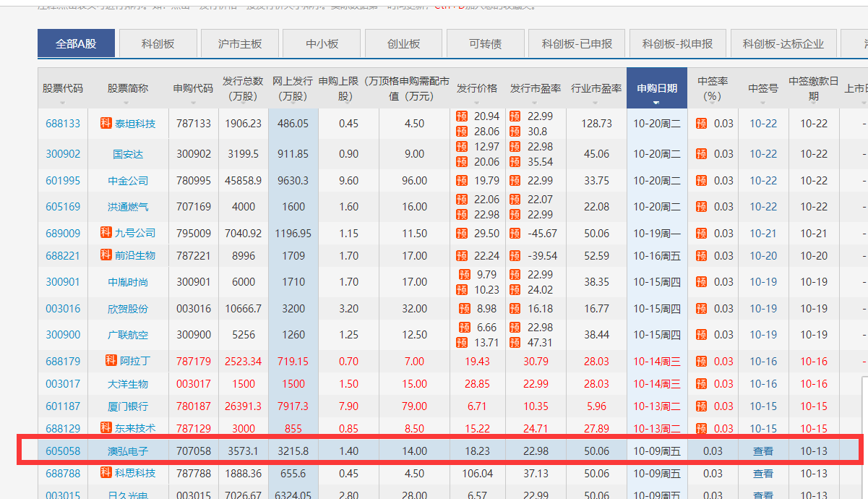Click the 预 badge next to P/E 47.31
Screen dimensions: 868x499
(x=515, y=343)
